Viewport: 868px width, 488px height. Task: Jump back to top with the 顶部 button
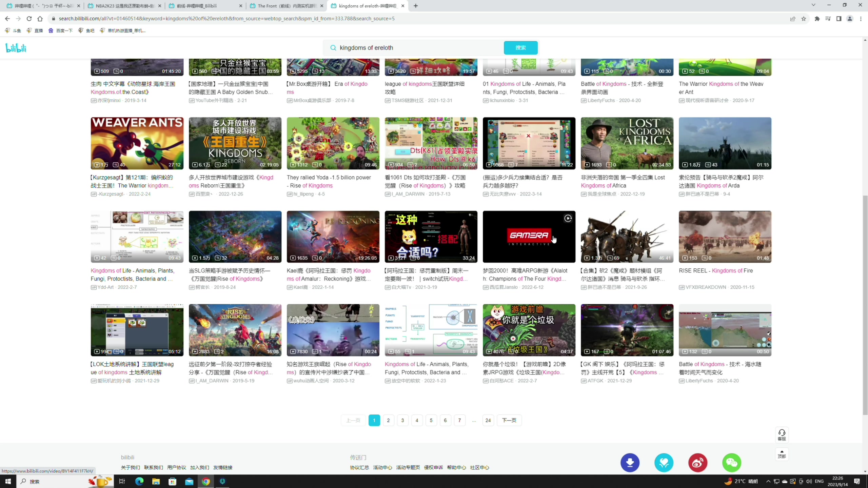782,454
